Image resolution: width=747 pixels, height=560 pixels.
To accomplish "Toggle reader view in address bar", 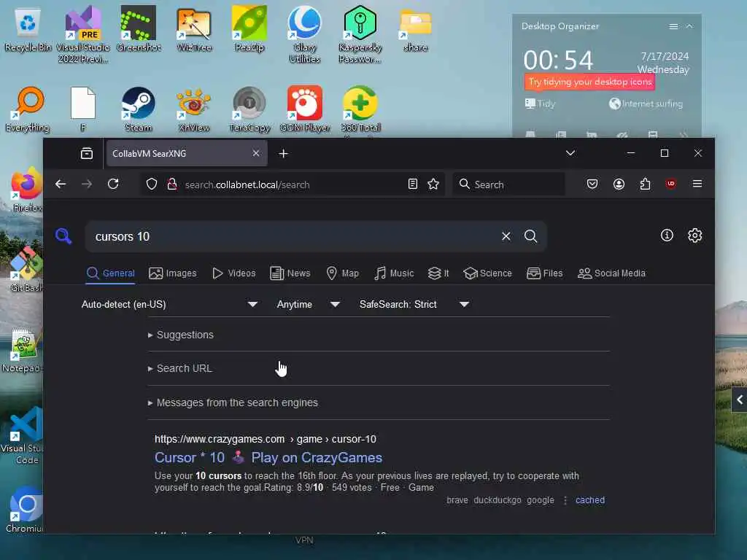I will [x=413, y=184].
